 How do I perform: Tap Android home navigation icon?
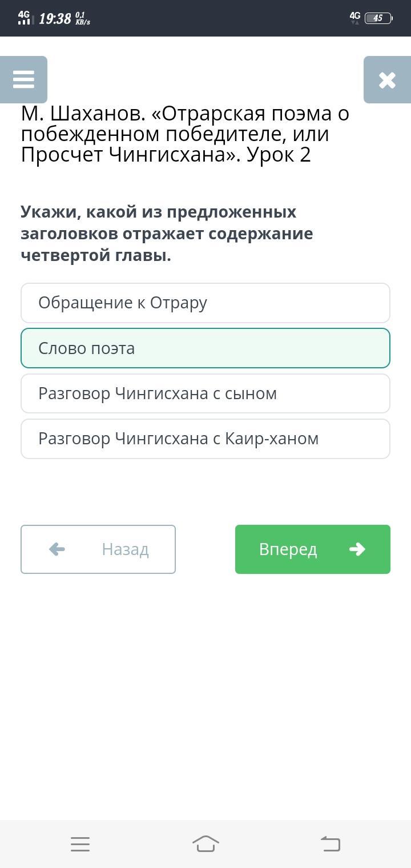[205, 843]
